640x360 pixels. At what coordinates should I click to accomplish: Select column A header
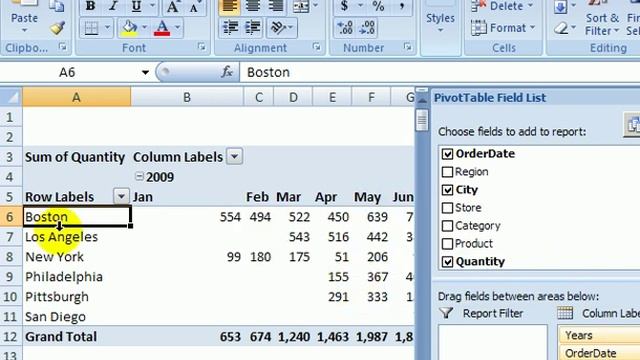pyautogui.click(x=77, y=97)
